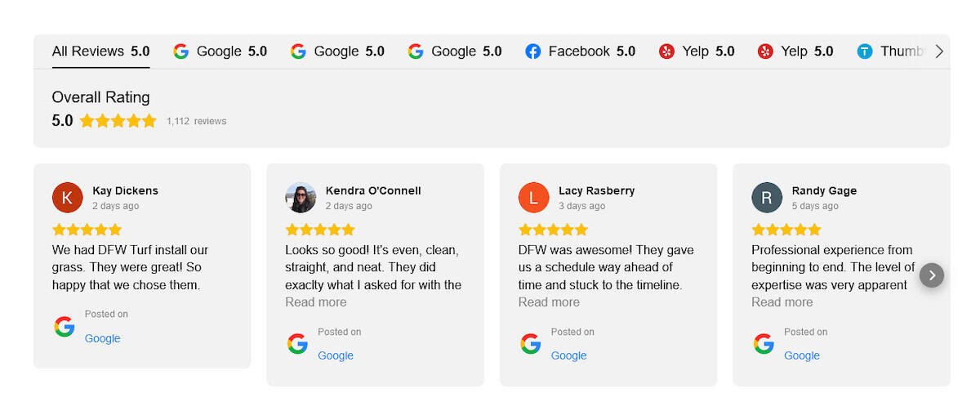Expand Randy Gage's review via Read more
The height and width of the screenshot is (420, 980).
[x=782, y=302]
